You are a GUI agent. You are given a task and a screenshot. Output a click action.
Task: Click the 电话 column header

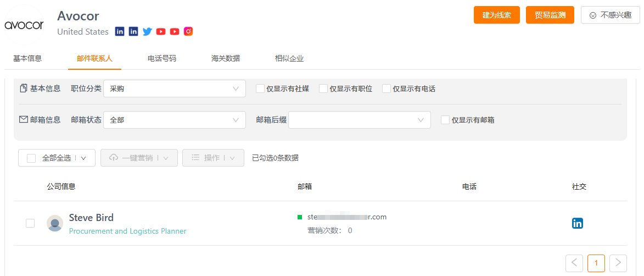tap(469, 186)
